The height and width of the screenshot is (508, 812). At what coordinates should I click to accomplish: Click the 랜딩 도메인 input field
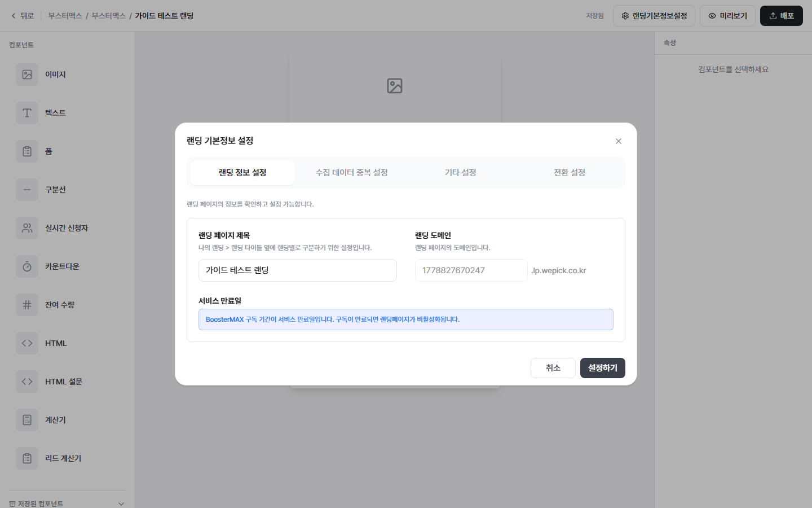pyautogui.click(x=471, y=270)
